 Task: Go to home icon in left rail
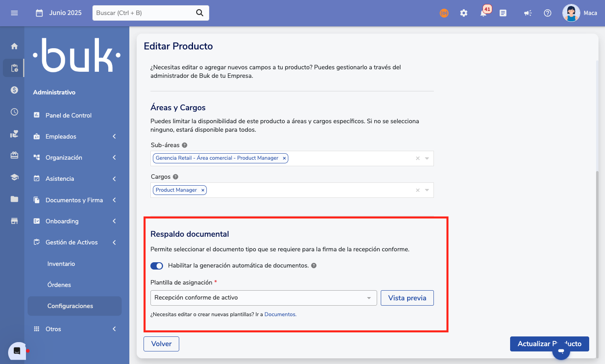(14, 46)
